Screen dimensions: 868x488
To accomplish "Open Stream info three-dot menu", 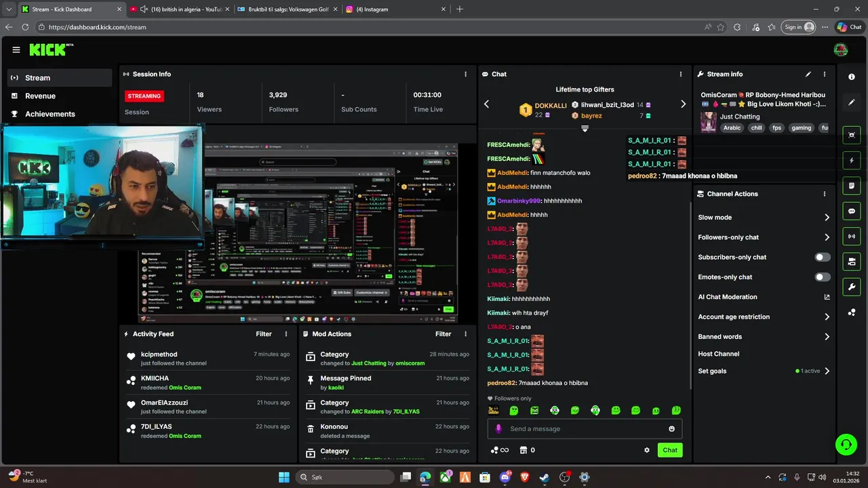I will (825, 74).
